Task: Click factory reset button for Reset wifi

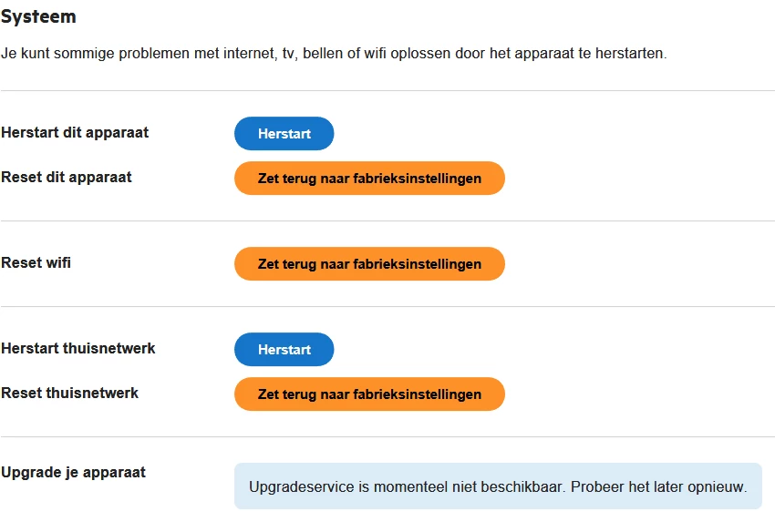Action: click(369, 264)
